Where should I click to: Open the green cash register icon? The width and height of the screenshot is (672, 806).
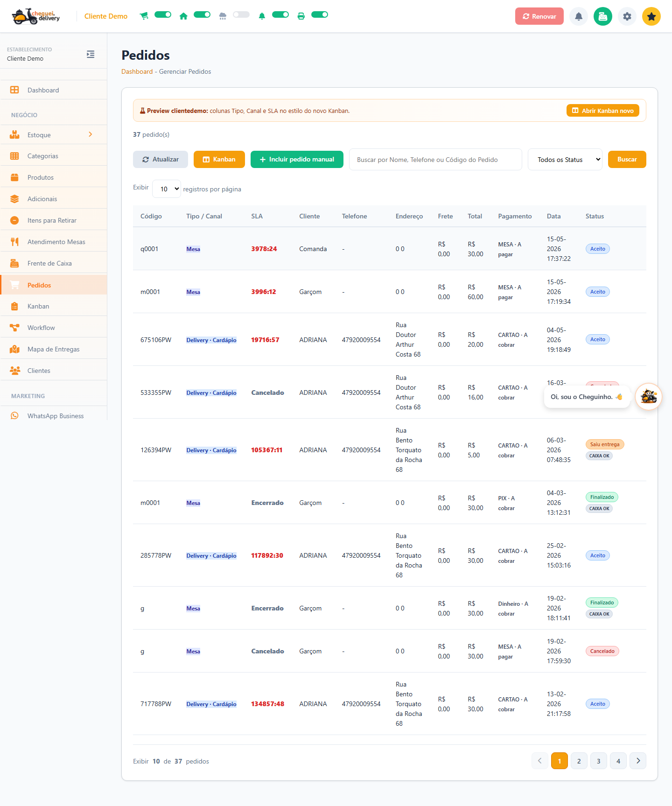[x=603, y=16]
